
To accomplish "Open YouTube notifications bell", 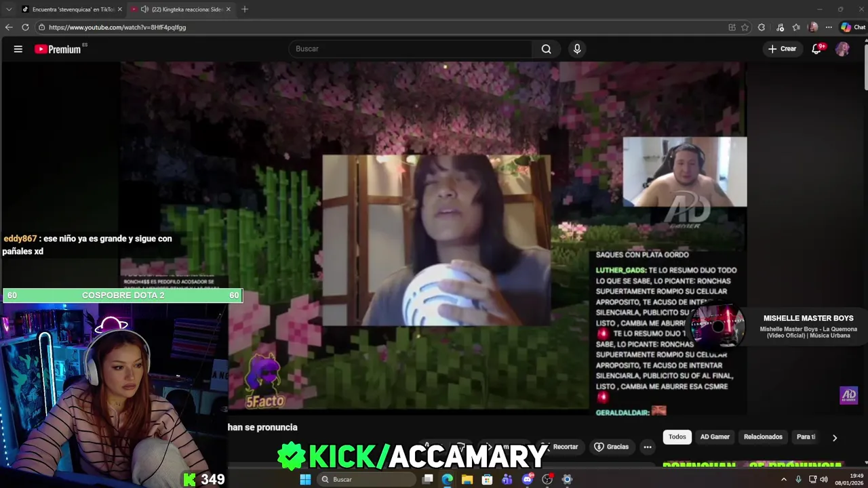I will pyautogui.click(x=816, y=49).
